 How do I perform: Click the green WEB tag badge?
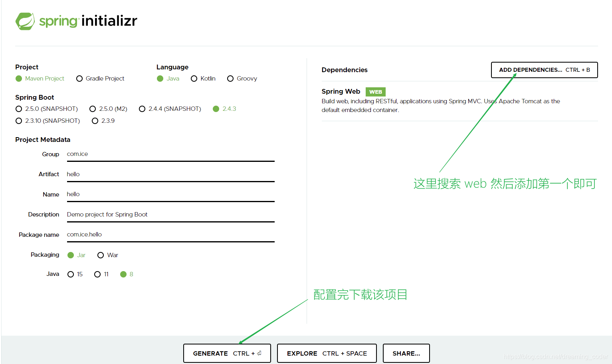click(375, 92)
